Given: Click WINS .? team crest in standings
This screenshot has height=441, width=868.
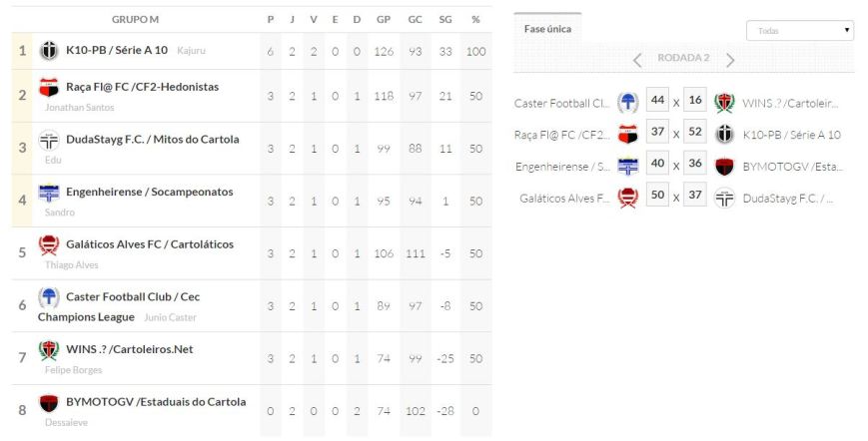Looking at the screenshot, I should 49,350.
